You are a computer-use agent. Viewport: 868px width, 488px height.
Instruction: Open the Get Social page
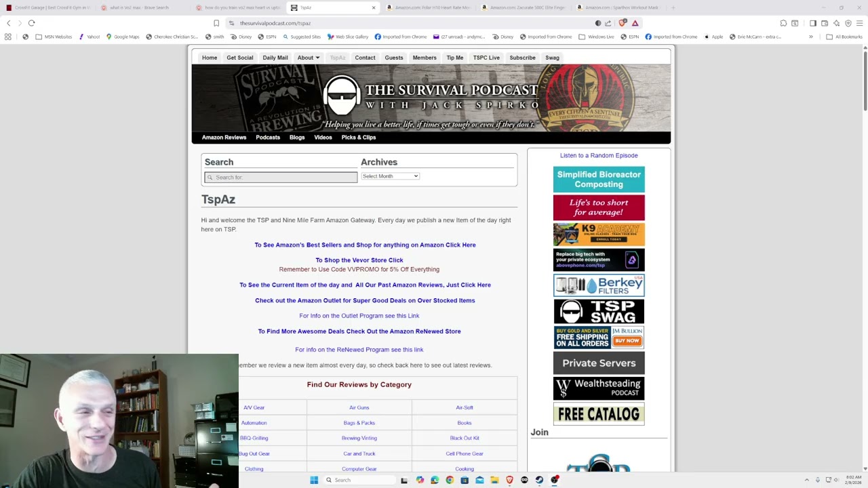(240, 58)
